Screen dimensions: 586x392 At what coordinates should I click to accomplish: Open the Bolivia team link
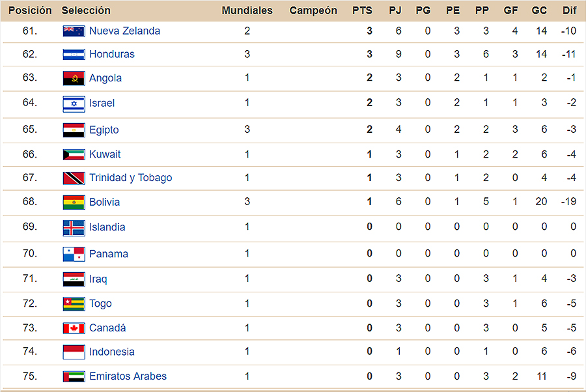click(104, 202)
